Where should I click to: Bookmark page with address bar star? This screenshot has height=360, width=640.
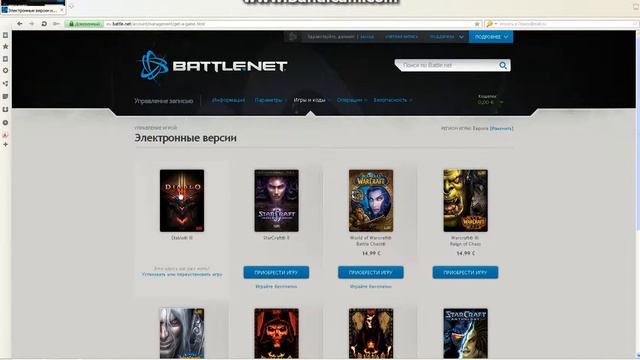point(477,24)
